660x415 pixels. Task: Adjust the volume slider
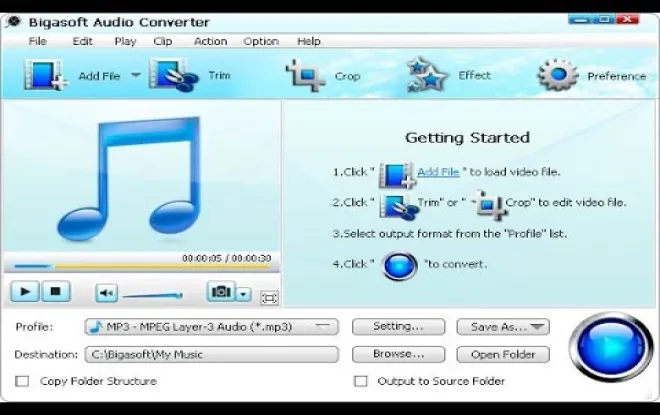(x=152, y=295)
